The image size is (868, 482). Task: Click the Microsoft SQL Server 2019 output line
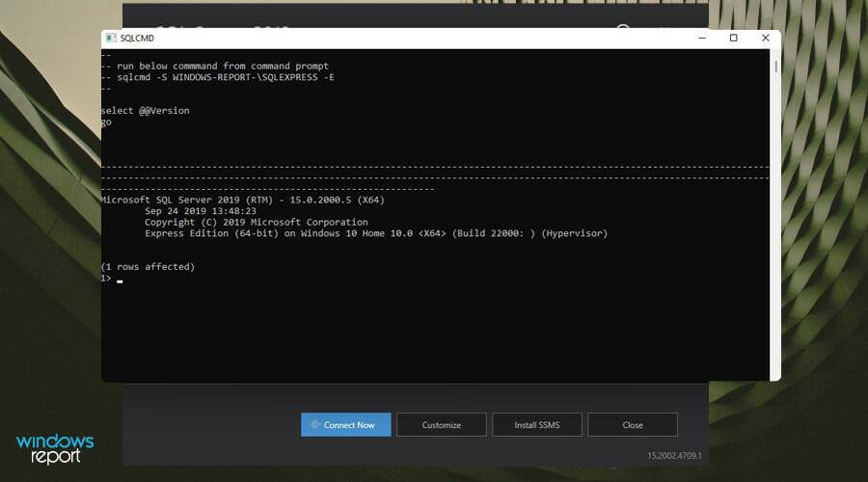click(x=243, y=200)
